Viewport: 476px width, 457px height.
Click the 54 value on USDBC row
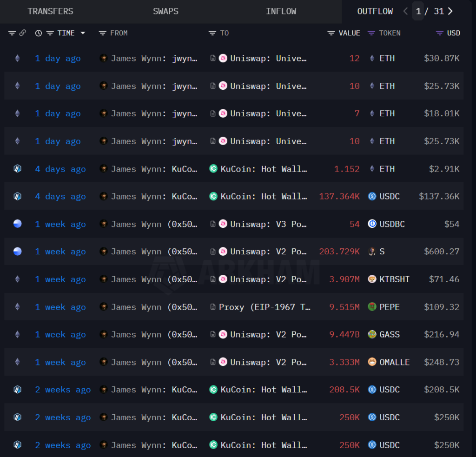coord(355,224)
